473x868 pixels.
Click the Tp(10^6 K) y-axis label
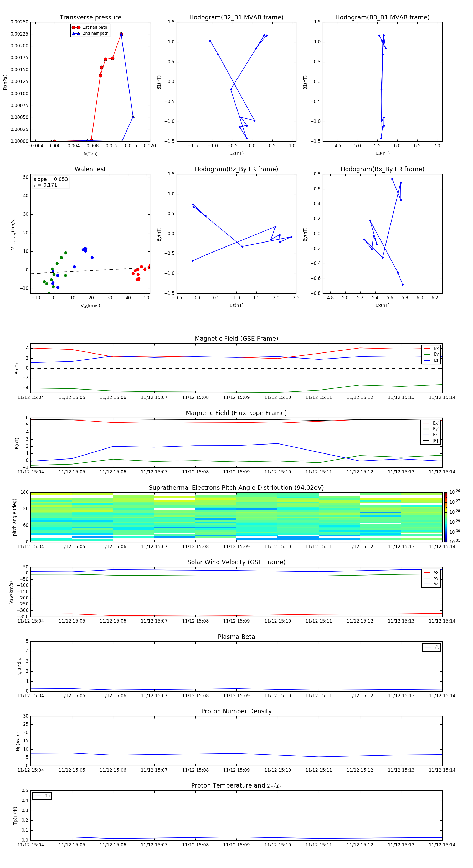pyautogui.click(x=15, y=815)
